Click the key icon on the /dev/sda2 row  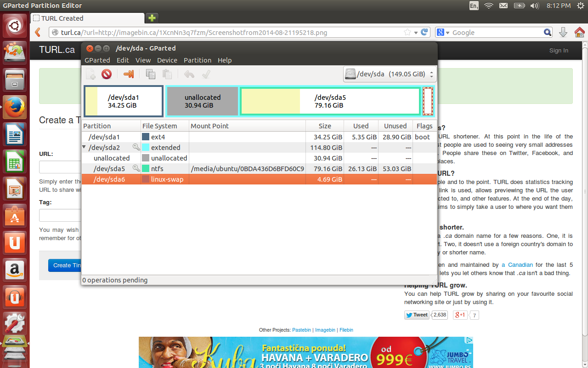tap(136, 147)
